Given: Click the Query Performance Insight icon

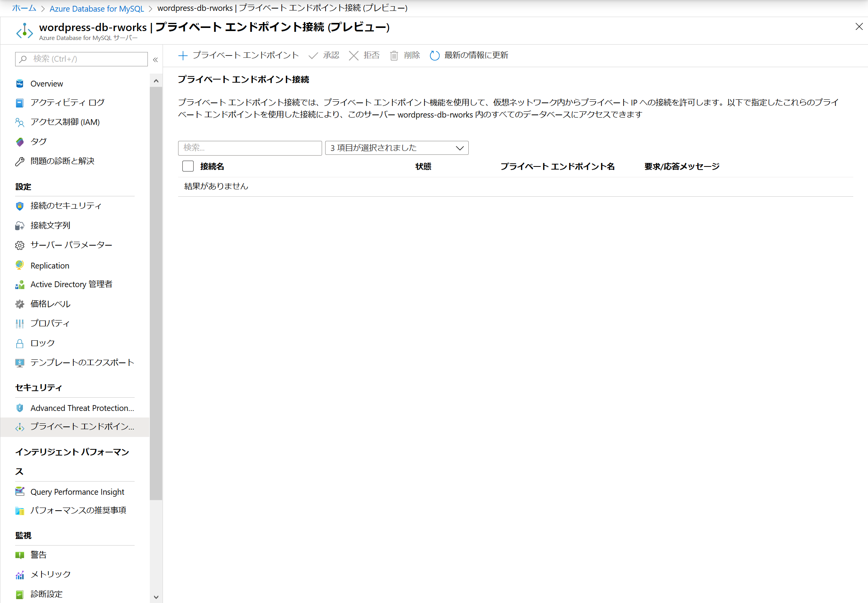Looking at the screenshot, I should coord(20,492).
